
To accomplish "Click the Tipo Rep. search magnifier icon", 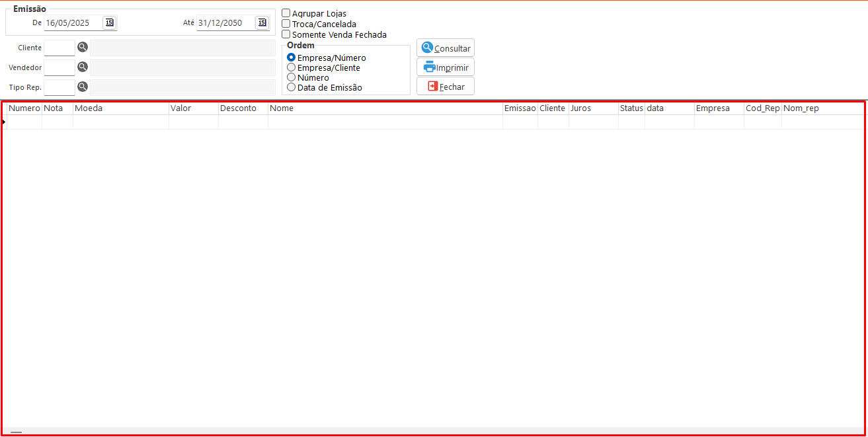I will coord(83,87).
